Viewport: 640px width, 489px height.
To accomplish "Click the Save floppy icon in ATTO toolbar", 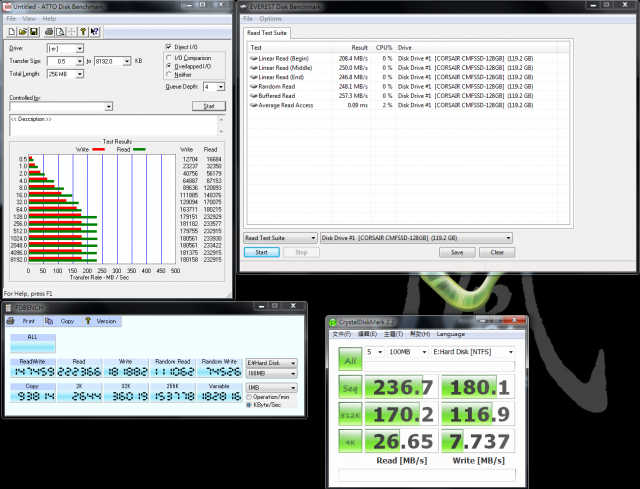I will [34, 31].
